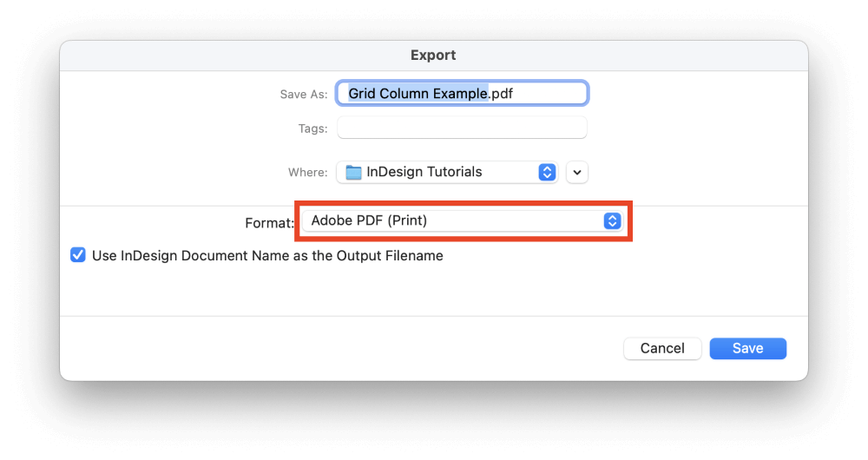Screen dimensions: 868x460
Task: Expand the file browser with the chevron button
Action: pyautogui.click(x=577, y=172)
